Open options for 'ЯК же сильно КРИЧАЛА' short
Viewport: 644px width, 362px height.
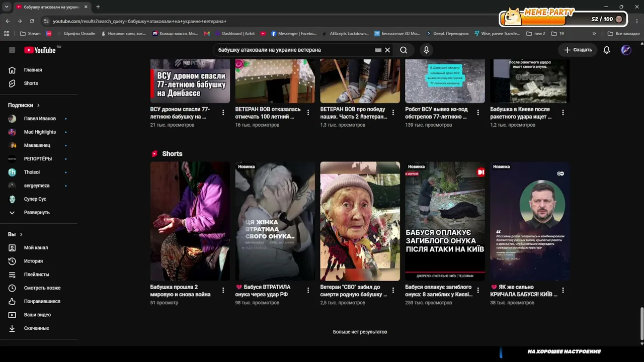(563, 291)
